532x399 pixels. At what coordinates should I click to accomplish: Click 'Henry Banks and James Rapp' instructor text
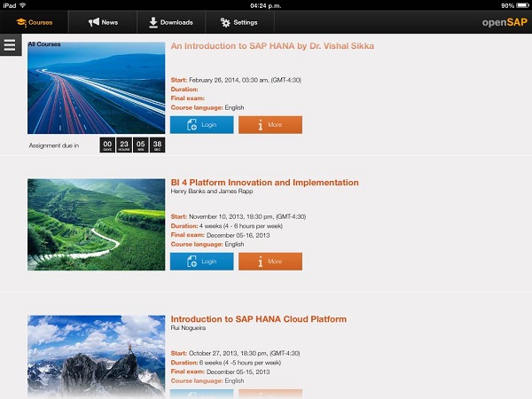pos(212,192)
